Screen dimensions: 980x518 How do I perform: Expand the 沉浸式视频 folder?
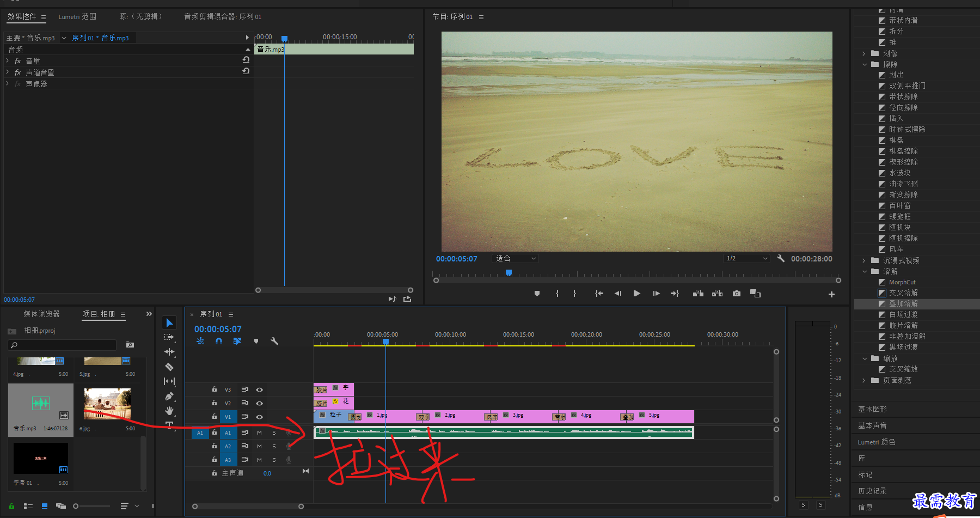864,260
